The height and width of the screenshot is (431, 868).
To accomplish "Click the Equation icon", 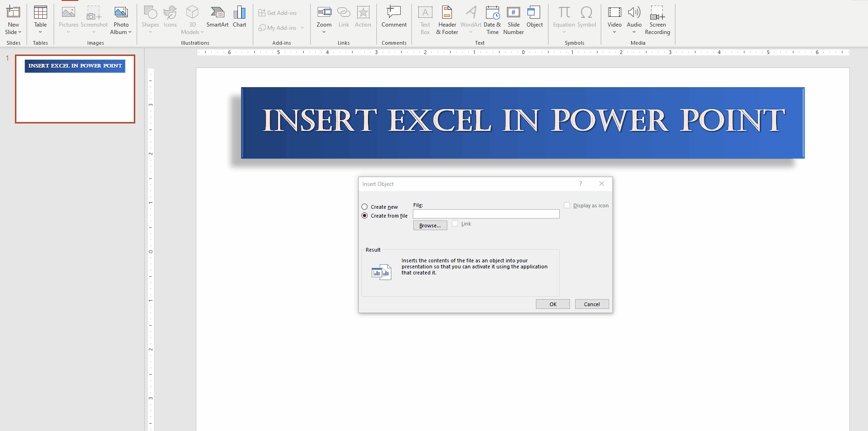I will 564,13.
